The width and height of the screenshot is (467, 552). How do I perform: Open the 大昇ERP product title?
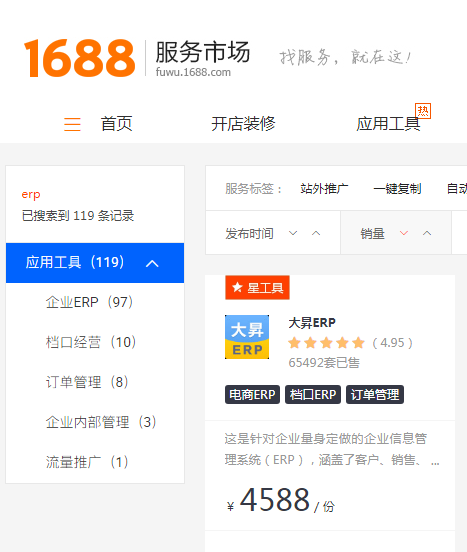tap(312, 322)
